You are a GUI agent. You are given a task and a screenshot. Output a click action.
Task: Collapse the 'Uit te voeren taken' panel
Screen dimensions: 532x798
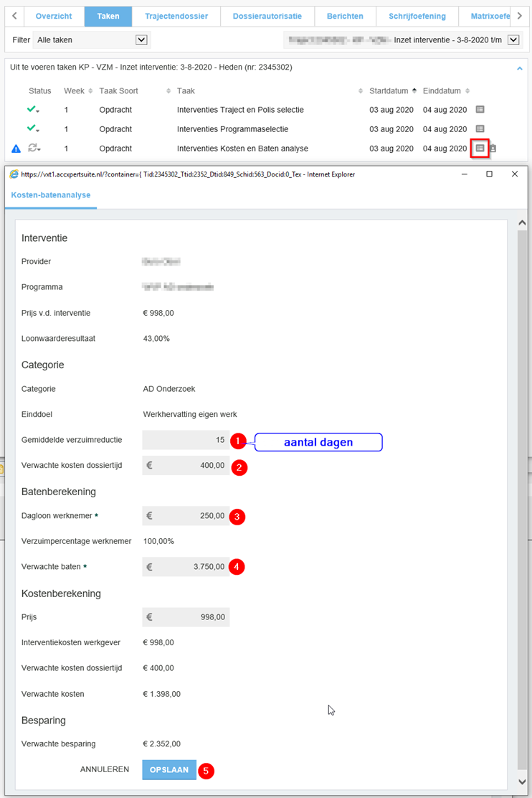click(x=520, y=68)
